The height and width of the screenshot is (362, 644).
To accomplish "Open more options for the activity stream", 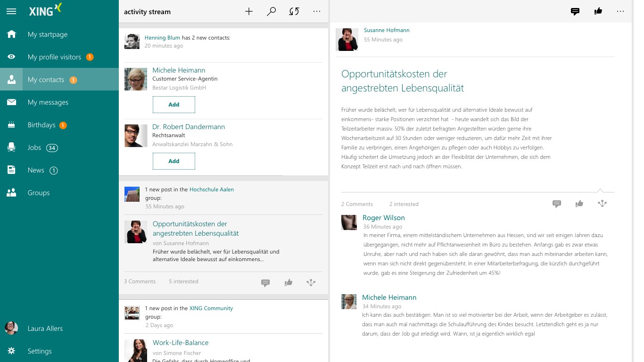I will pos(317,11).
